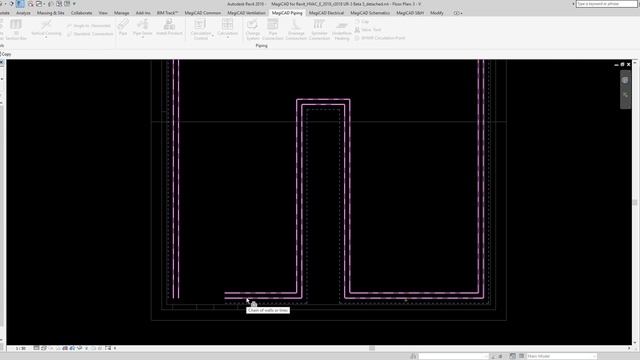The width and height of the screenshot is (640, 360).
Task: Switch to the Massing & Site tab
Action: coord(51,13)
